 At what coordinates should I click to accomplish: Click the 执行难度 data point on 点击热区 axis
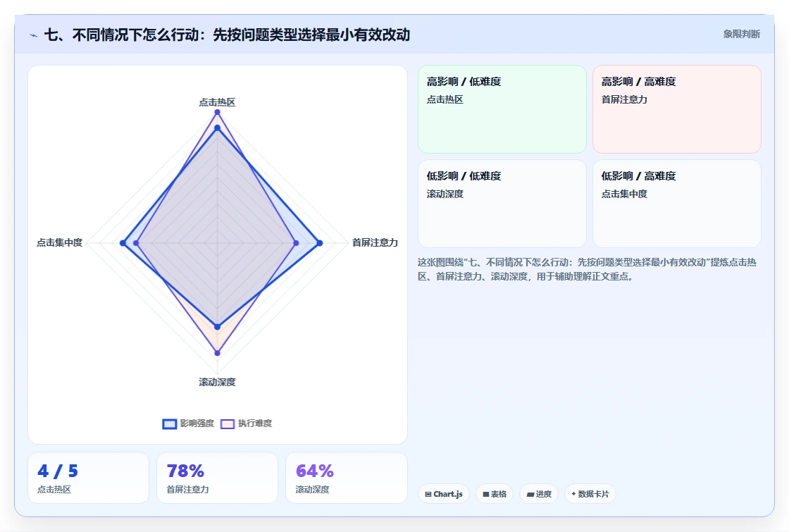[218, 112]
